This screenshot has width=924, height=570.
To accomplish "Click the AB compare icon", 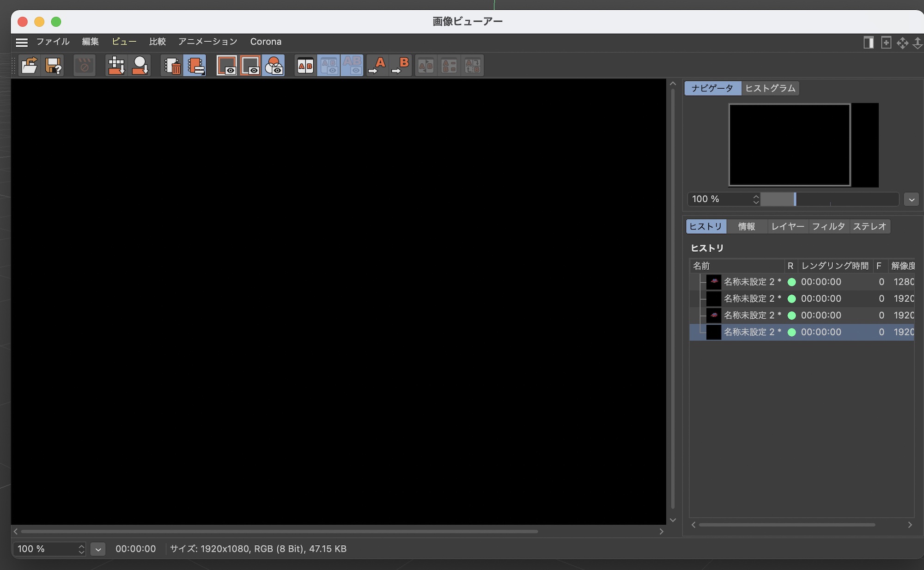I will pyautogui.click(x=305, y=66).
